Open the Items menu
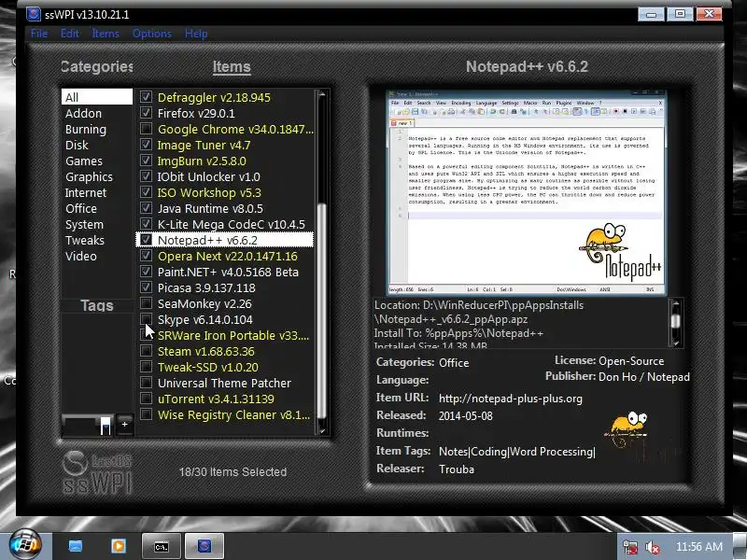The width and height of the screenshot is (747, 560). [x=106, y=34]
